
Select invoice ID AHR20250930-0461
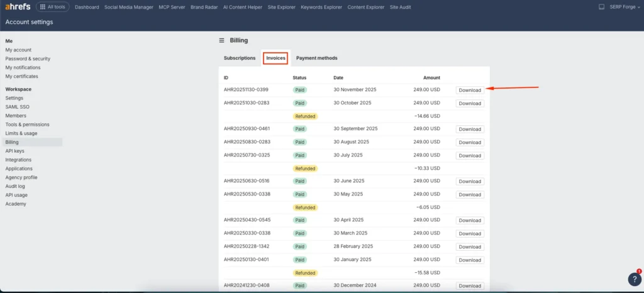[247, 128]
